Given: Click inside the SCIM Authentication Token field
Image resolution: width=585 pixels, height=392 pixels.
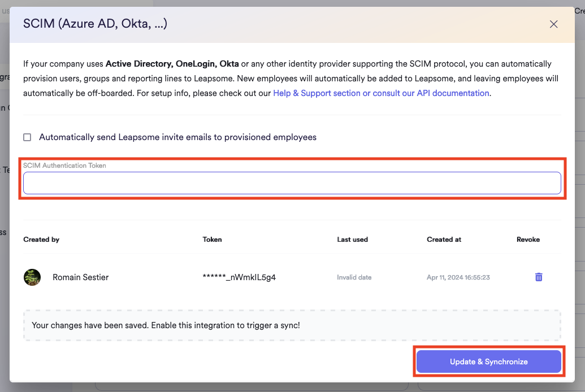Looking at the screenshot, I should coord(292,182).
